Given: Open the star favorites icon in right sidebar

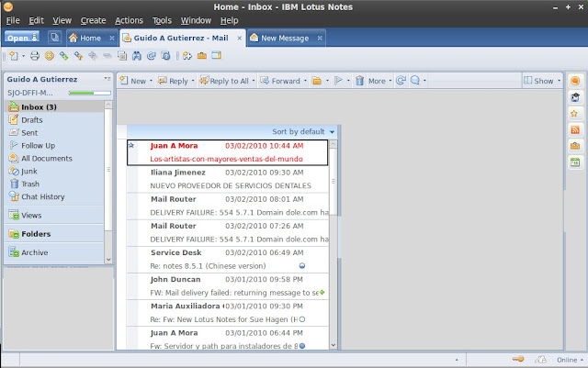Looking at the screenshot, I should pos(574,114).
